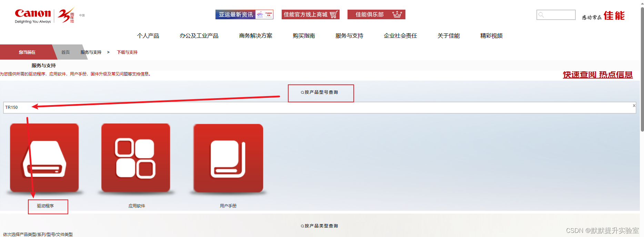Image resolution: width=644 pixels, height=237 pixels.
Task: Click the Canon logo
Action: (33, 16)
